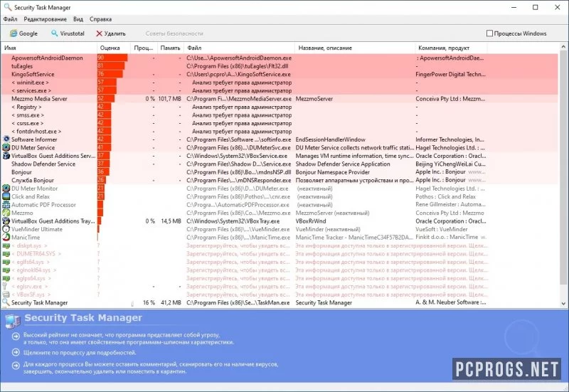Select the KingoSoftService process name
569x392 pixels.
tap(33, 74)
